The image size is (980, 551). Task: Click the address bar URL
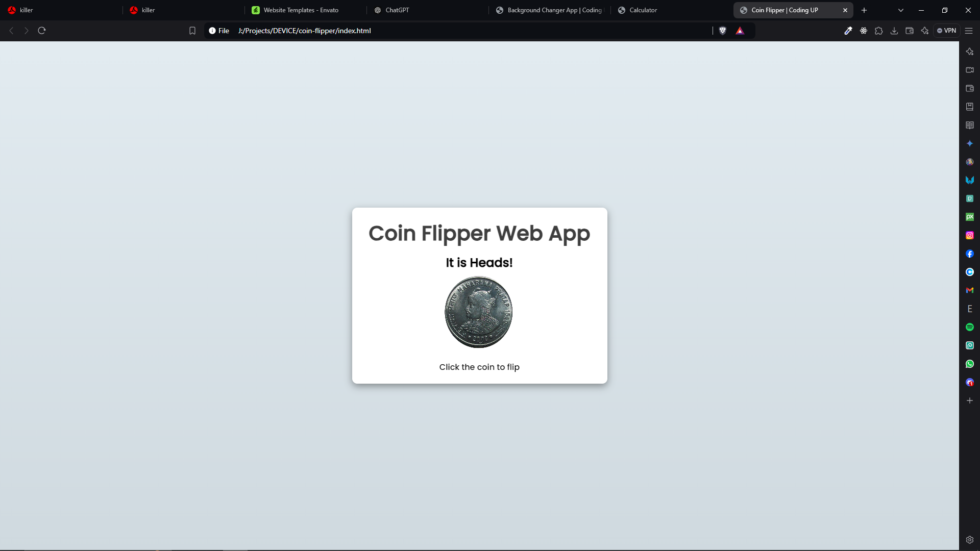click(x=304, y=31)
